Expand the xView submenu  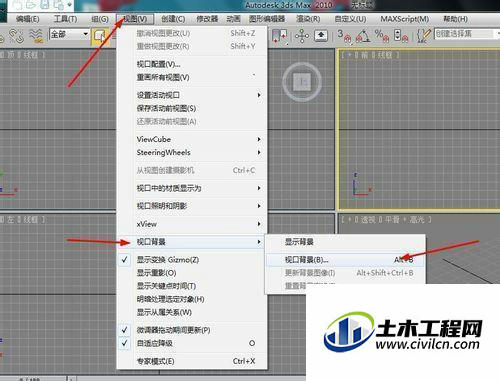click(x=192, y=224)
